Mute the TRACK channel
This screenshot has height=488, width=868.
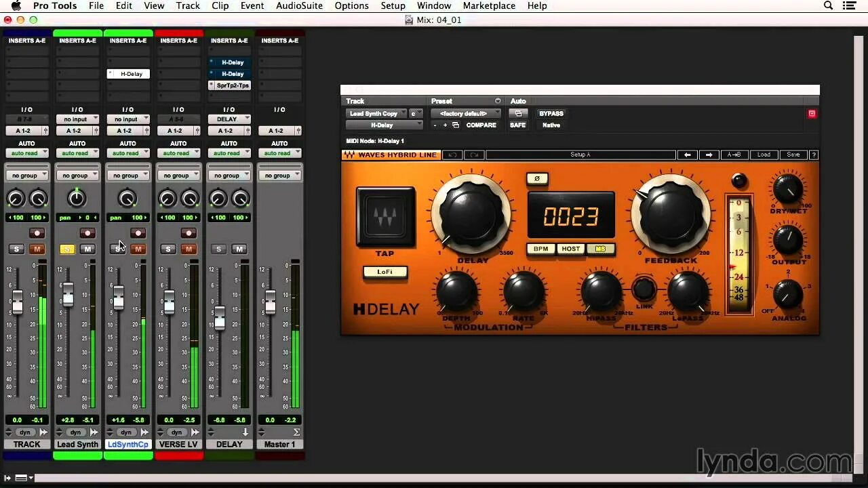37,249
